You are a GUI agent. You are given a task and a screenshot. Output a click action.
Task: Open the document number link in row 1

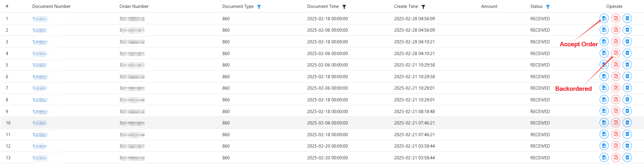40,19
